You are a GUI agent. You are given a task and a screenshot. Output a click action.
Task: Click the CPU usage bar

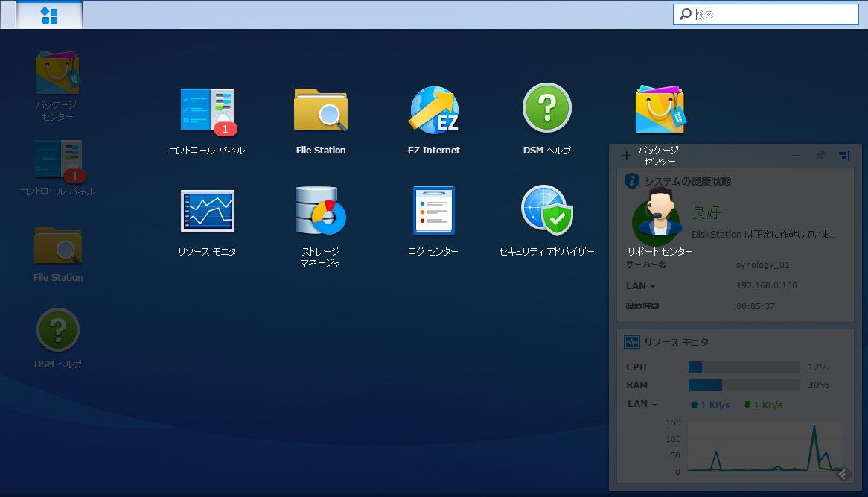[x=744, y=367]
